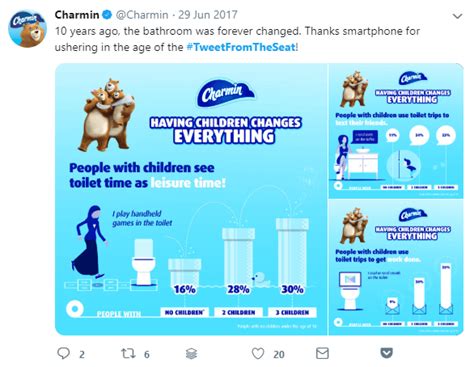Viewport: 474px width, 367px height.
Task: Click the like count 20
Action: click(279, 354)
